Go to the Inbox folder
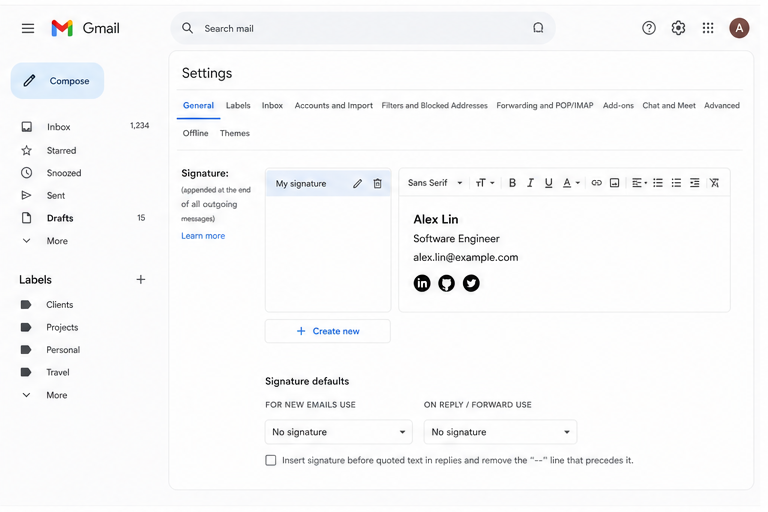Screen dimensions: 768x512 (x=84, y=127)
